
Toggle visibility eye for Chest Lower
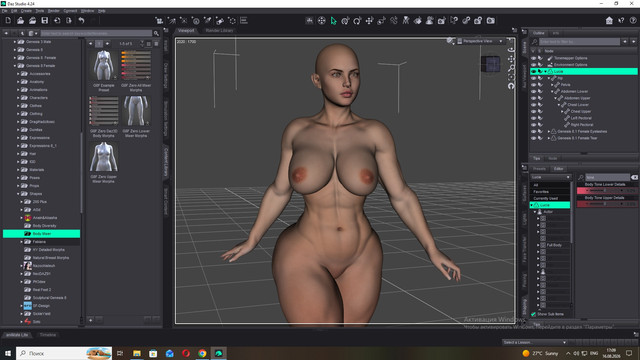coord(533,105)
